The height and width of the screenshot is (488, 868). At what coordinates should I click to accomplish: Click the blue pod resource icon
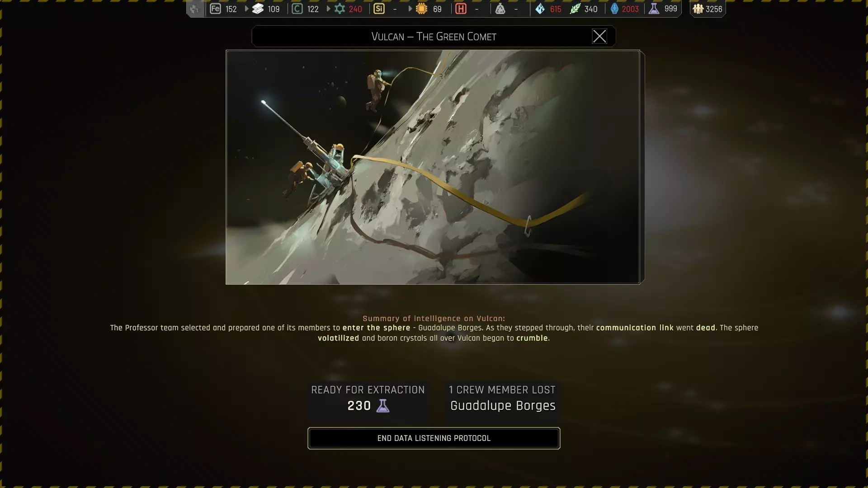coord(614,9)
